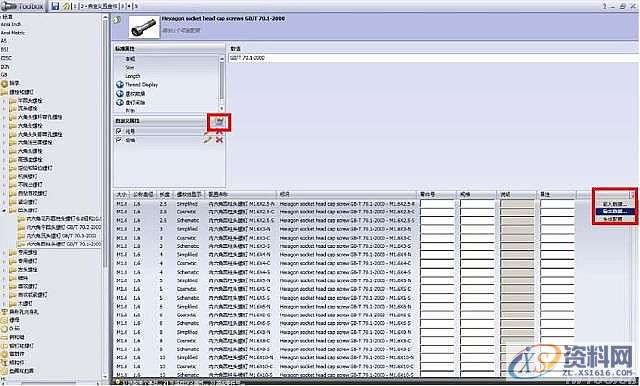Click the 备注 field of row M1.6X2.5-N

click(557, 204)
